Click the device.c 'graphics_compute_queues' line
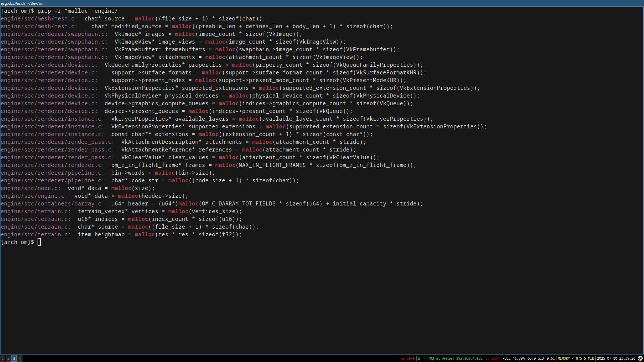This screenshot has height=362, width=644. coord(207,104)
